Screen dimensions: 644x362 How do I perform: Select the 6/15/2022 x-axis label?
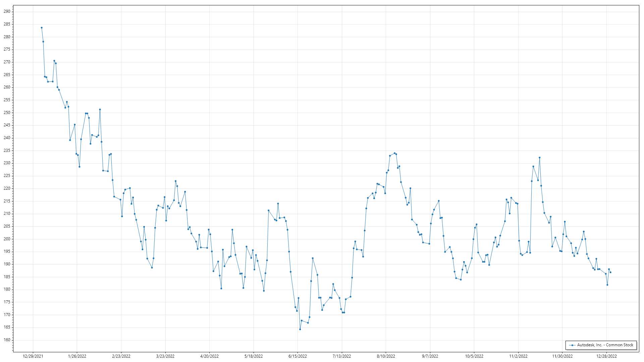click(298, 356)
